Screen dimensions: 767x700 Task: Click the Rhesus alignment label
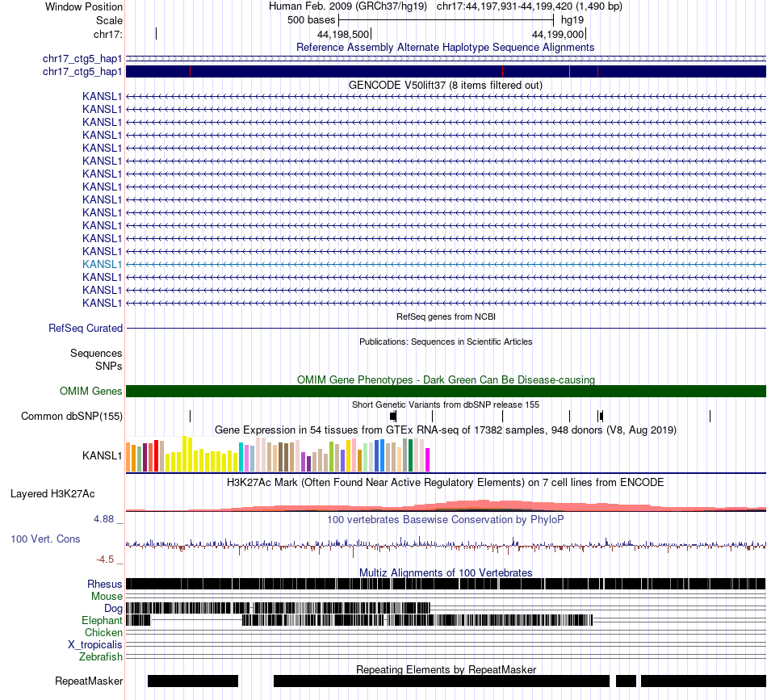click(105, 584)
